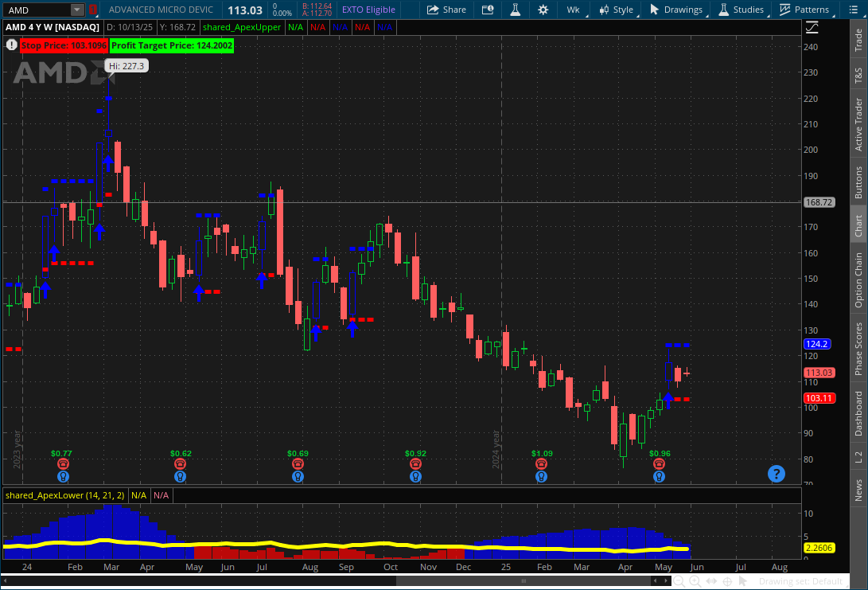The height and width of the screenshot is (590, 868).
Task: Click the green Profit Target Price label
Action: (172, 45)
